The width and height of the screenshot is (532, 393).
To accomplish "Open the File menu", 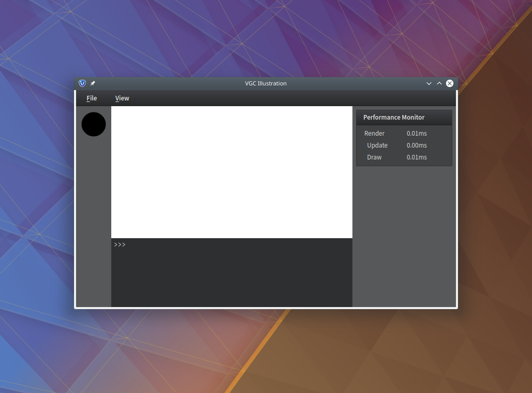I will click(92, 98).
